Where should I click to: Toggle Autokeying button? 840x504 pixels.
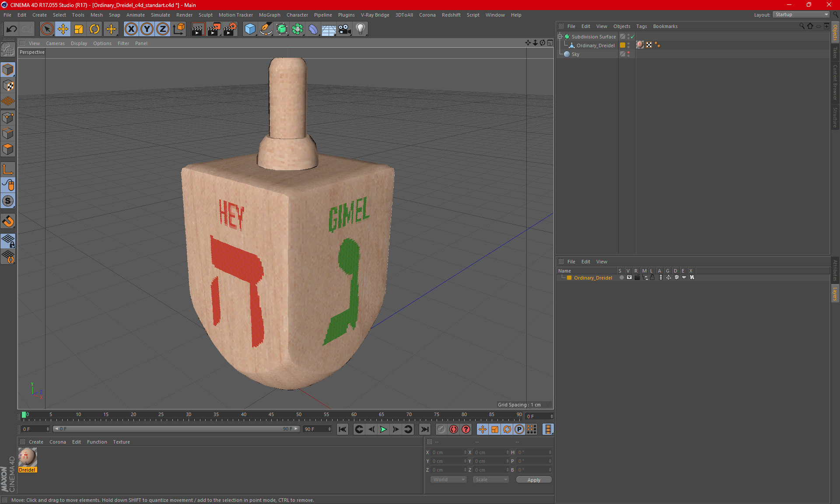[x=454, y=429]
